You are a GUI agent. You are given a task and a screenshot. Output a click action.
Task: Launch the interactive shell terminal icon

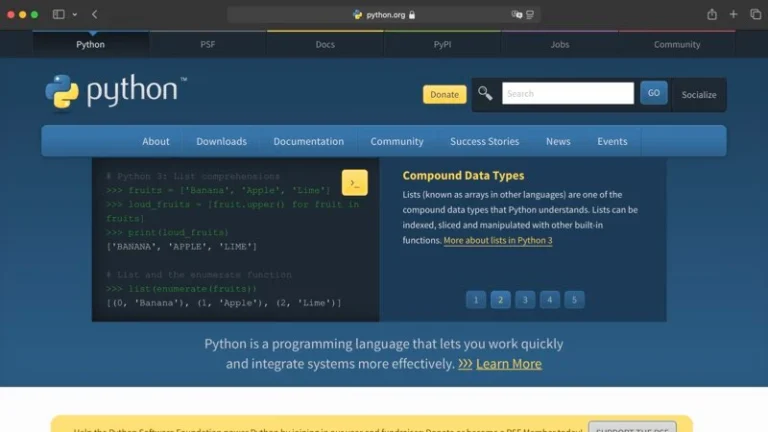point(354,182)
